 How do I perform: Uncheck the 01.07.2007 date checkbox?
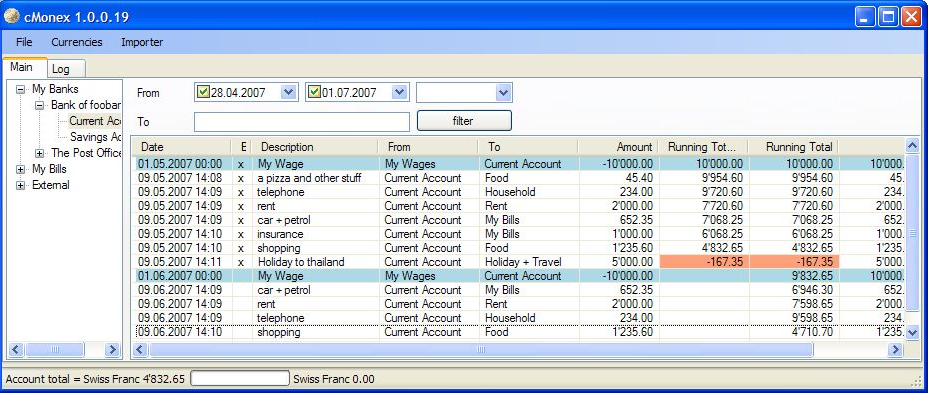(314, 92)
